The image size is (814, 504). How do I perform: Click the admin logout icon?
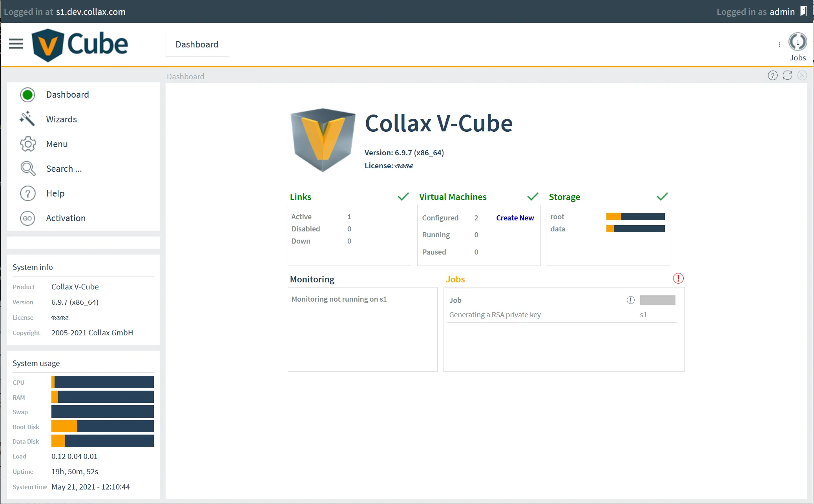coord(803,11)
